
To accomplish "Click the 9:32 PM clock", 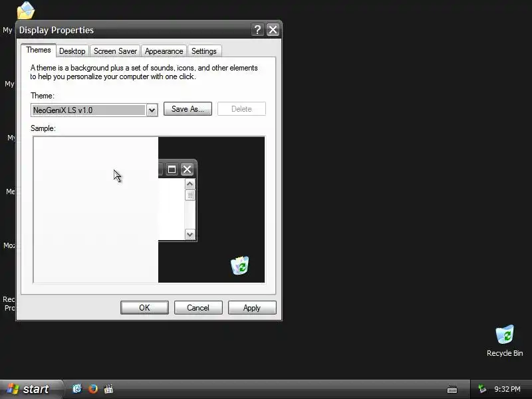I will 507,389.
